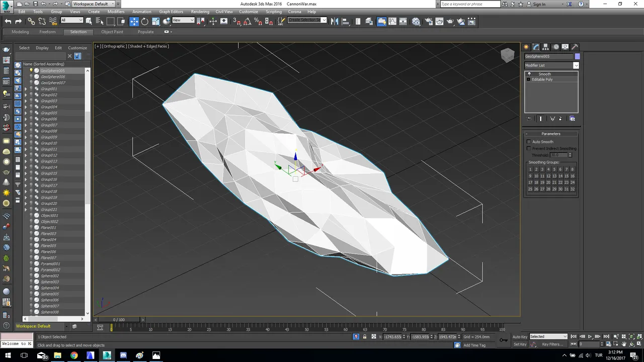Open the Modifiers menu
This screenshot has height=362, width=644.
pyautogui.click(x=116, y=12)
